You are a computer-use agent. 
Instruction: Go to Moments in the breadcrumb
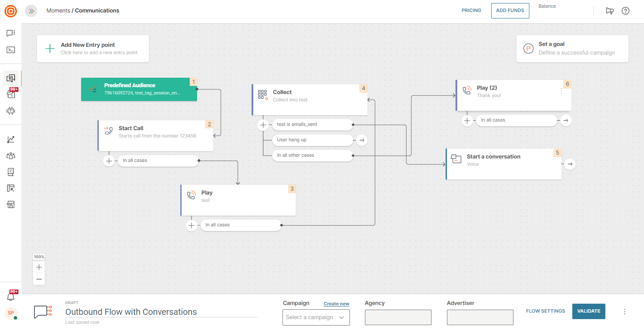coord(58,11)
